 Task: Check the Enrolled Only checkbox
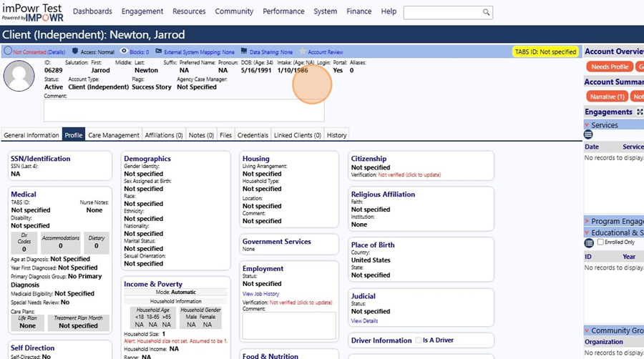coord(600,242)
